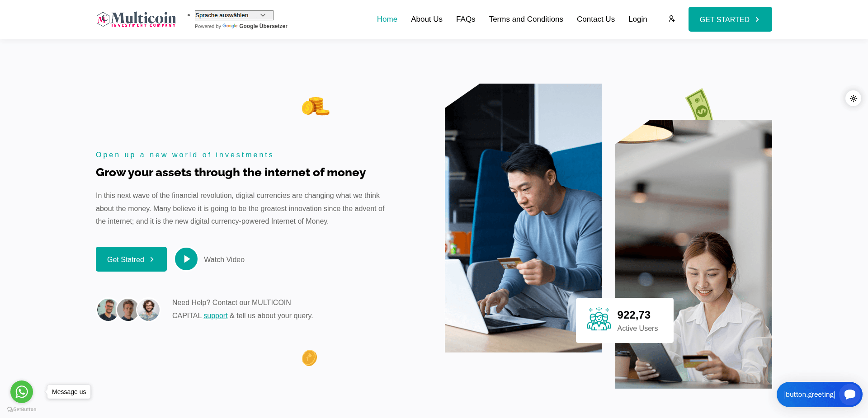Open WhatsApp chat icon
Screen dimensions: 868x418
[22, 392]
